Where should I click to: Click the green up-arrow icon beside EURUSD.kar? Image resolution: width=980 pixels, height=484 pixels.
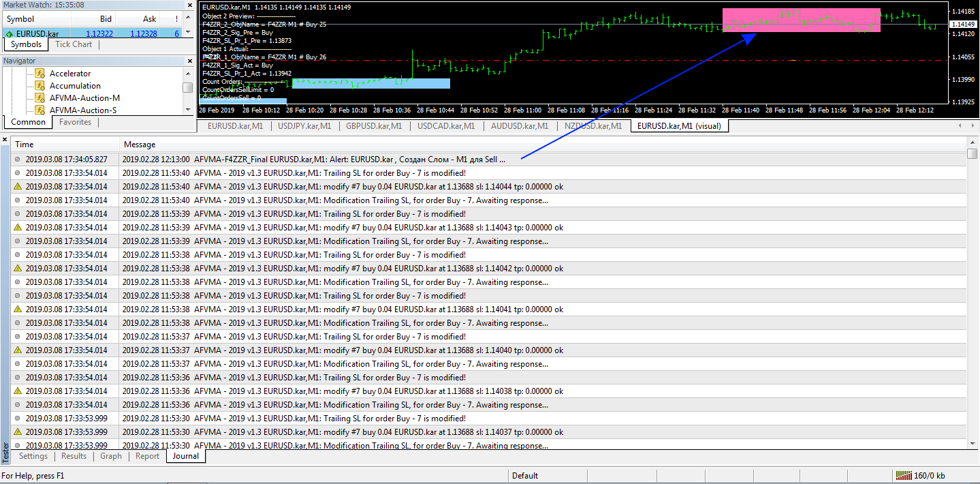(10, 33)
